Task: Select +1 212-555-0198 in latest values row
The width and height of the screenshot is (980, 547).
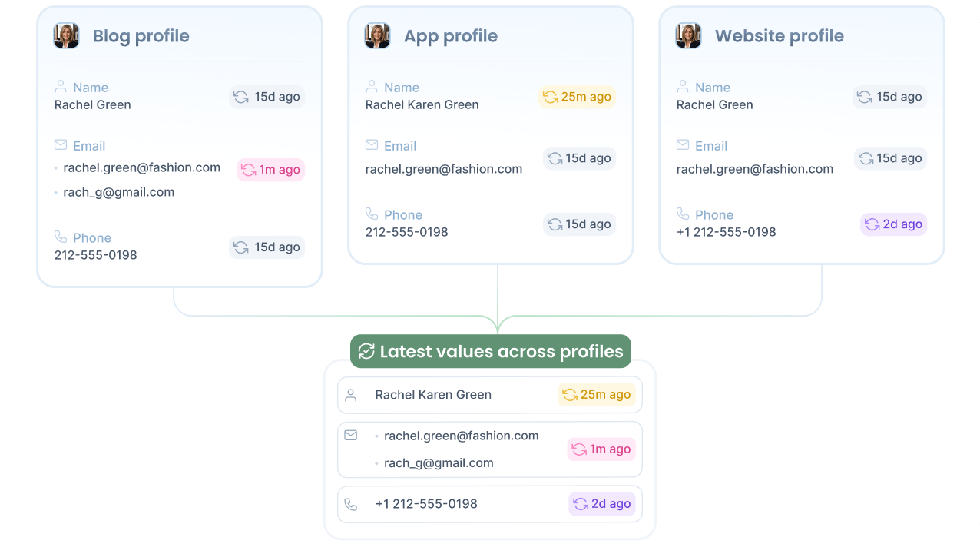Action: pyautogui.click(x=426, y=504)
